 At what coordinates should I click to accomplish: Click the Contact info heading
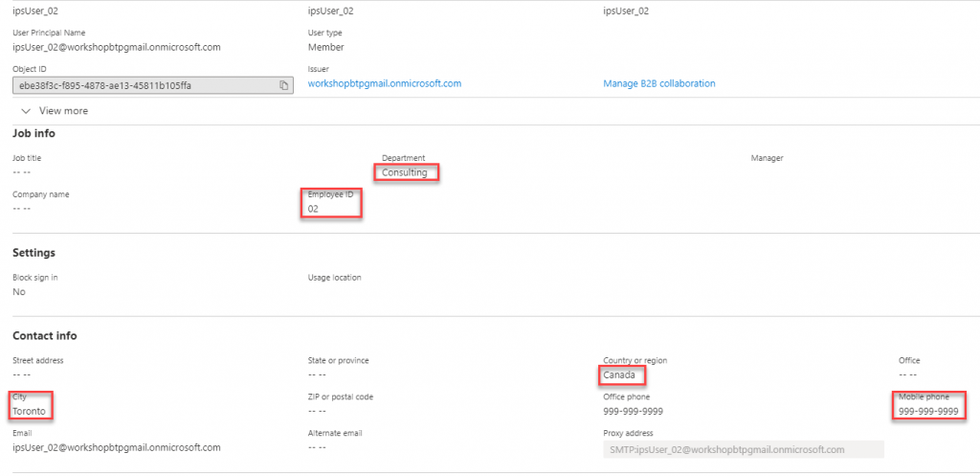tap(45, 336)
